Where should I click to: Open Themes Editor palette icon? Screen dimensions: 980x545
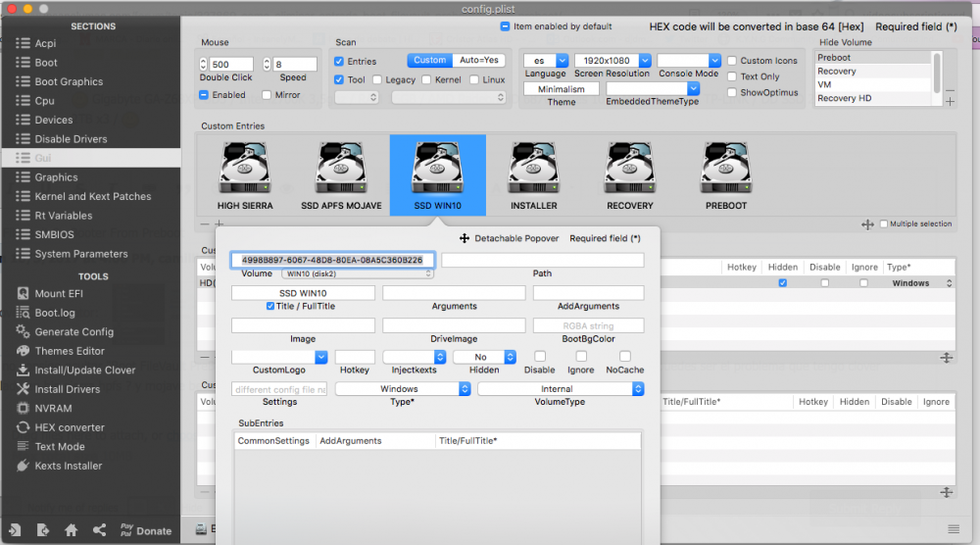pos(23,351)
